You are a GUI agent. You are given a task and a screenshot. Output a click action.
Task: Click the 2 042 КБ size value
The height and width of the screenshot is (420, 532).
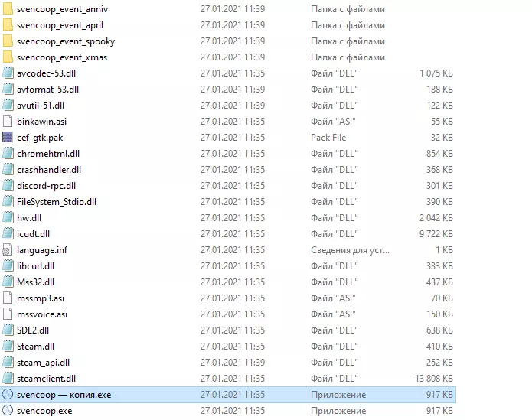(x=436, y=217)
